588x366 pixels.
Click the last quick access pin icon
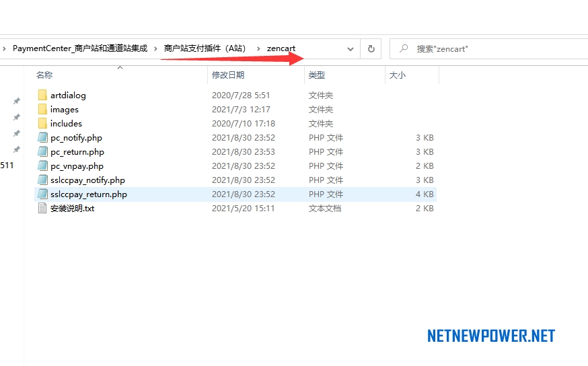point(17,149)
